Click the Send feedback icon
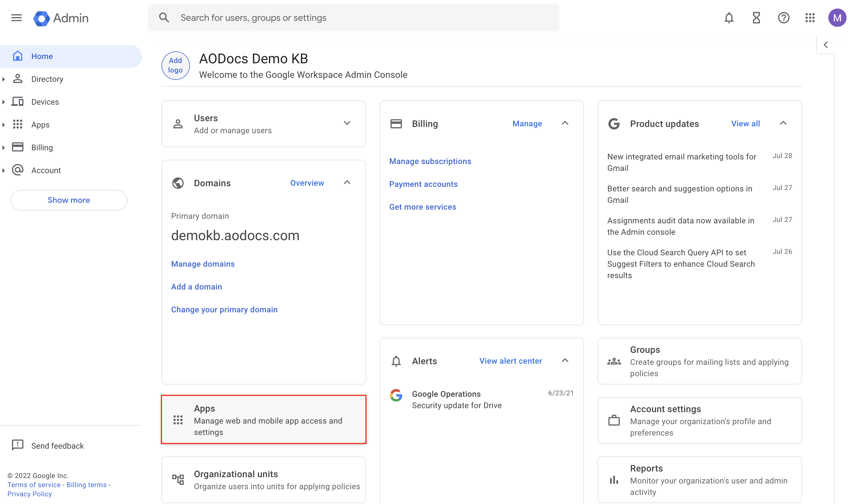 tap(17, 445)
